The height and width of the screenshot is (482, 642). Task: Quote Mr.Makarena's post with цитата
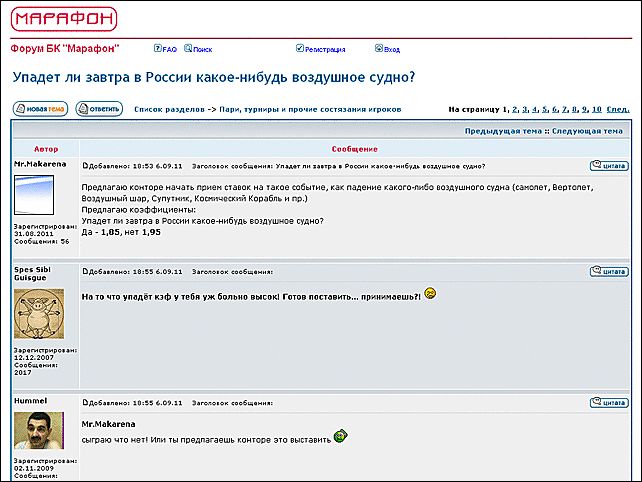pos(609,165)
